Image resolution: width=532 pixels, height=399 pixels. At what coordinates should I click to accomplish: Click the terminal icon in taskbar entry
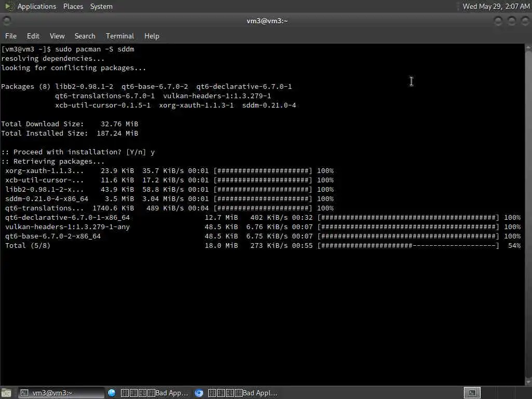pyautogui.click(x=24, y=393)
